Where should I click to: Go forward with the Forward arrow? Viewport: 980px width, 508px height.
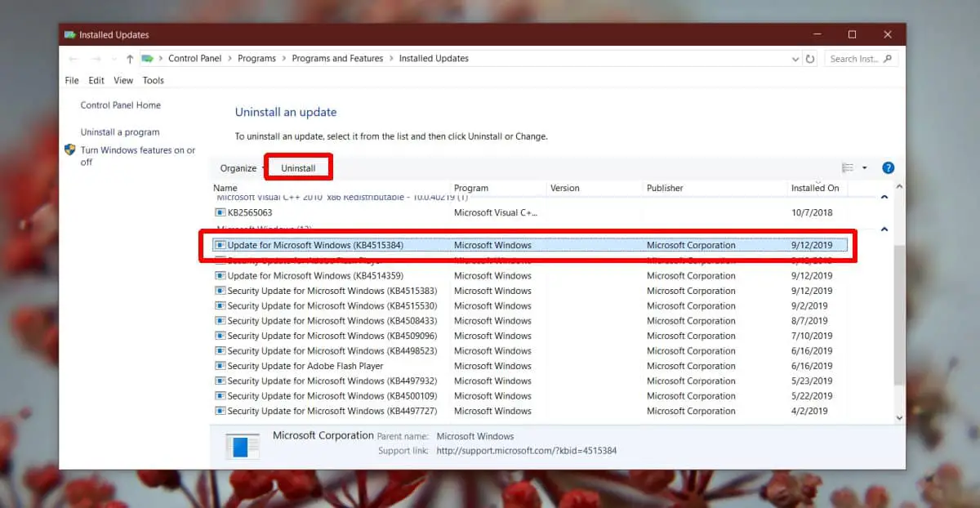click(x=96, y=59)
